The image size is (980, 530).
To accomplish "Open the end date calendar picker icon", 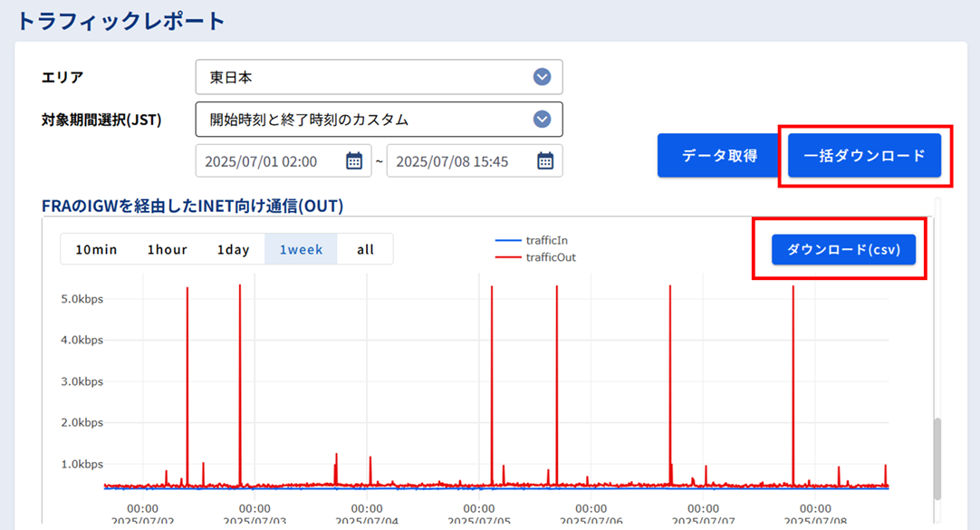I will (545, 161).
